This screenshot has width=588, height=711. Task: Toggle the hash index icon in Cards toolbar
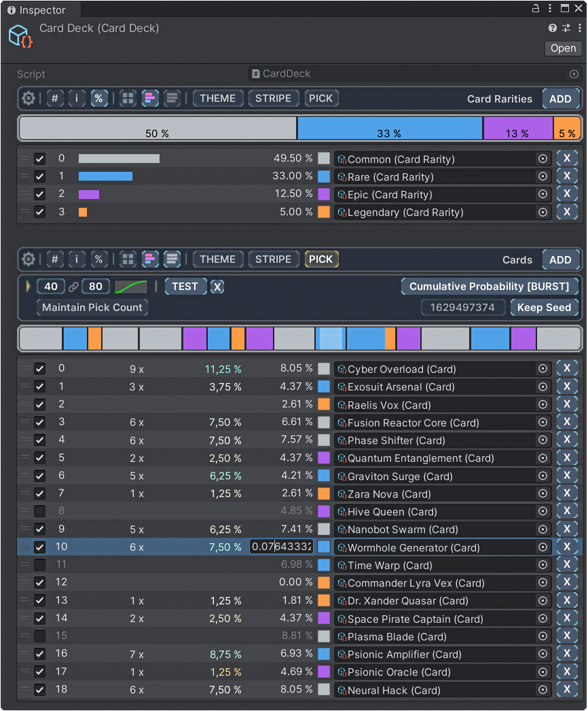pos(55,259)
